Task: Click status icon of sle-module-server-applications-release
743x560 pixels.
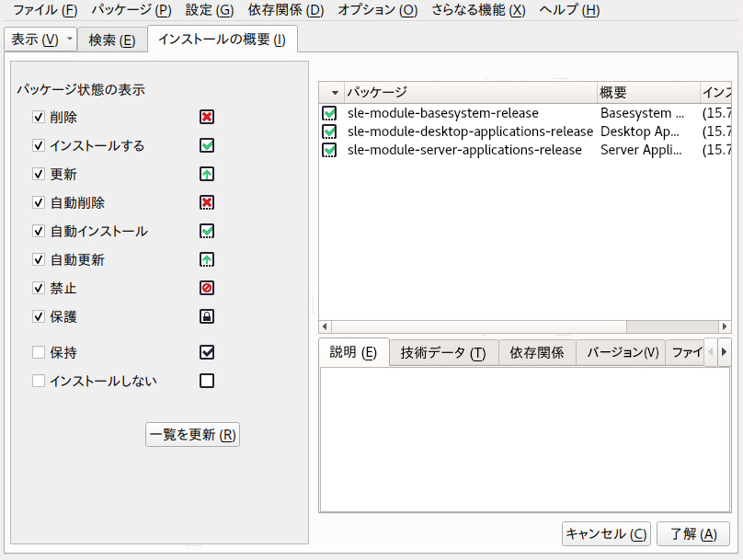Action: (329, 150)
